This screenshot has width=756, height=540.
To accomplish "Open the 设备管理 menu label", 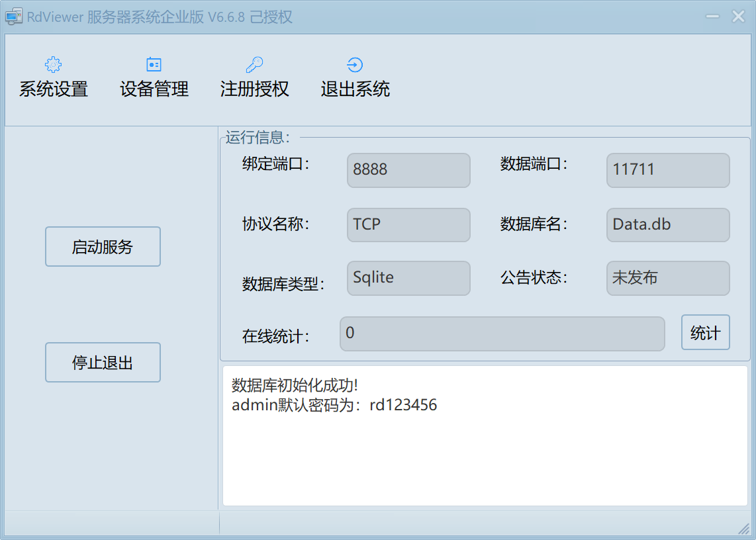I will click(154, 89).
